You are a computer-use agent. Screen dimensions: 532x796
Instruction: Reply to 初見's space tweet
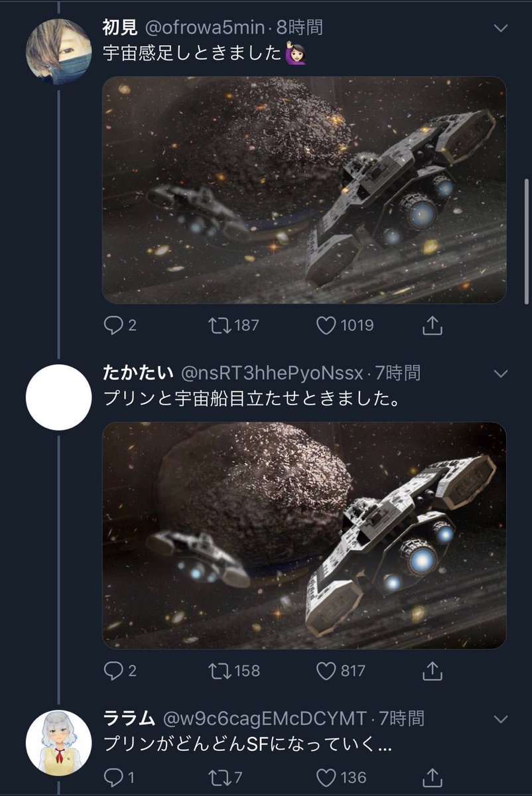point(113,325)
